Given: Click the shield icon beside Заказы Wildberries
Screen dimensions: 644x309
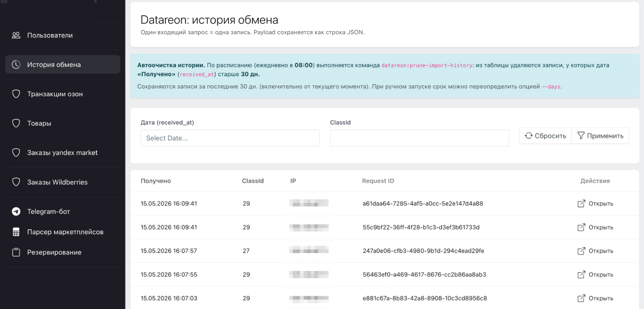Looking at the screenshot, I should tap(16, 182).
